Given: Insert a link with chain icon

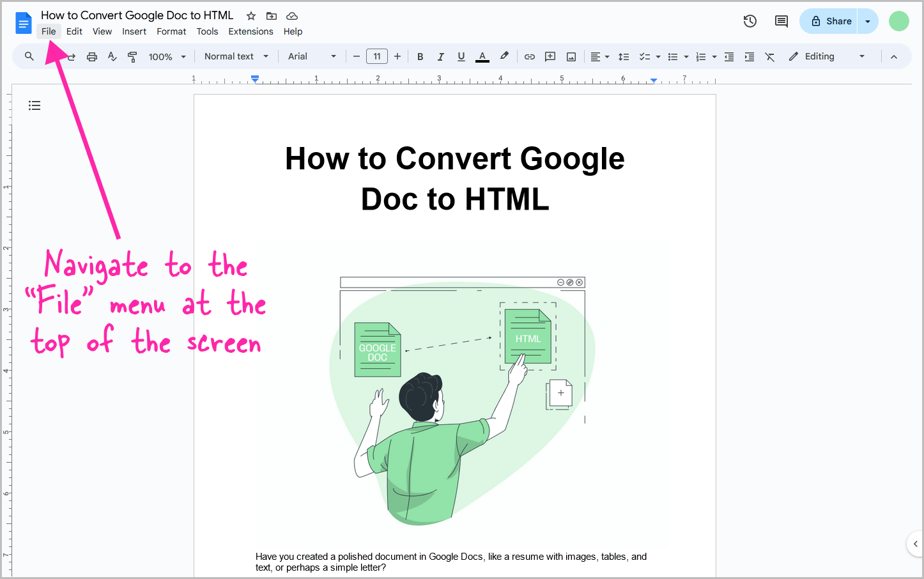Looking at the screenshot, I should coord(530,57).
